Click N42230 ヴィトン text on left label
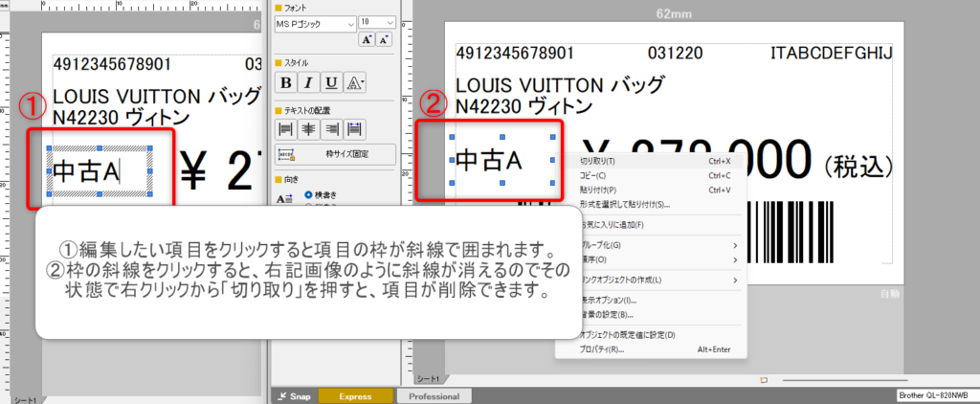Screen dimensions: 980x404 122,117
